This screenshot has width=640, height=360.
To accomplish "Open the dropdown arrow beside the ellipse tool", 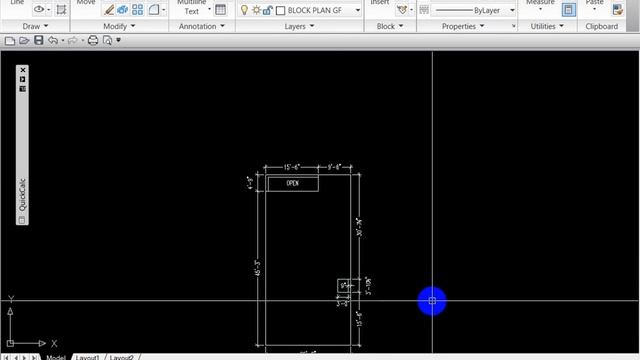I will 49,10.
